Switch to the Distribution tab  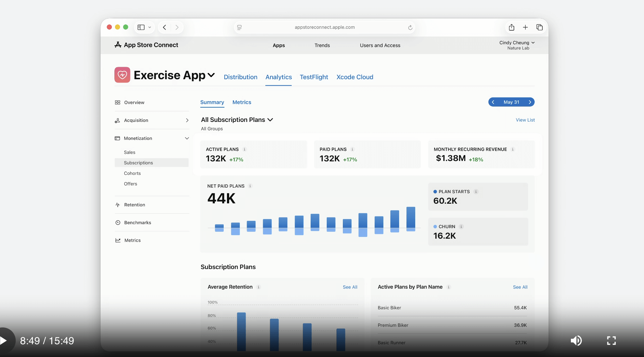(240, 77)
